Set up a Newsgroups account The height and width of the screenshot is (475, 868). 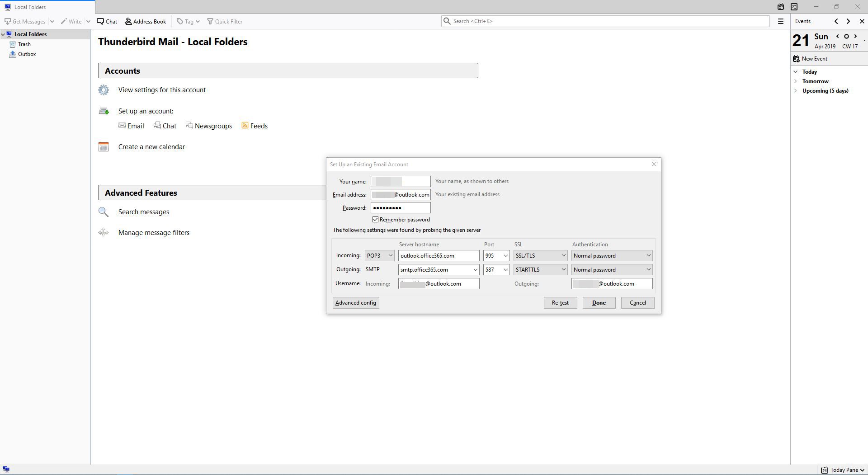click(x=209, y=126)
